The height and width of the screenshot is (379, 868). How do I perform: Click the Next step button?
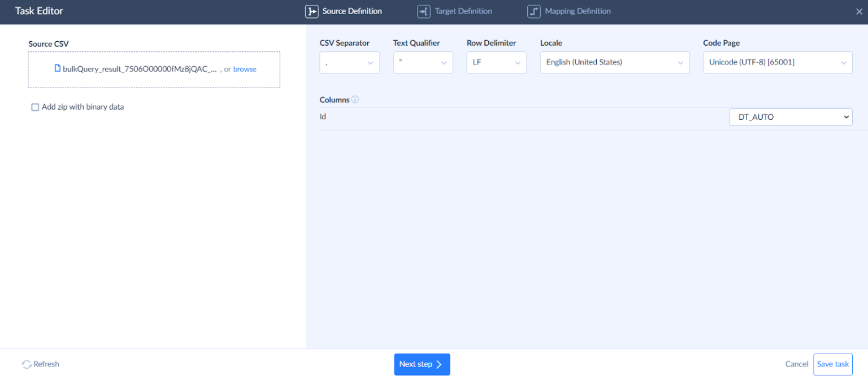(x=422, y=364)
